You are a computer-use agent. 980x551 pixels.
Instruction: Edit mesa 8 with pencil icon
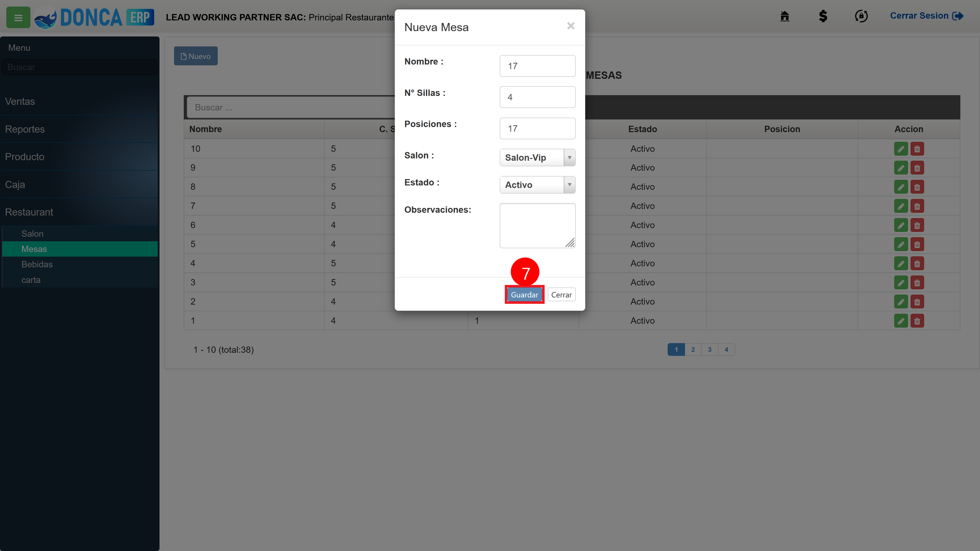coord(900,187)
